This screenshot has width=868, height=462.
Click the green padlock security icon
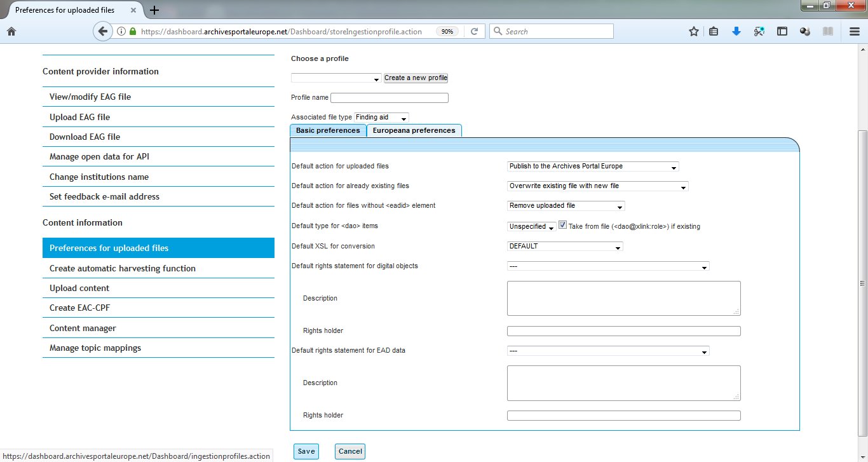133,31
